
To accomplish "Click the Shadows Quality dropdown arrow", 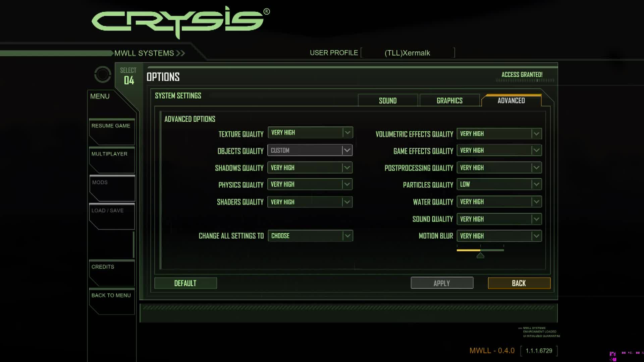I will [347, 168].
